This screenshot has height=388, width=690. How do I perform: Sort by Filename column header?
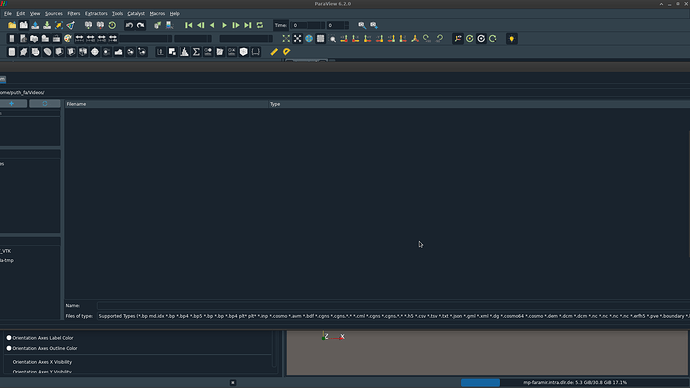coord(166,104)
